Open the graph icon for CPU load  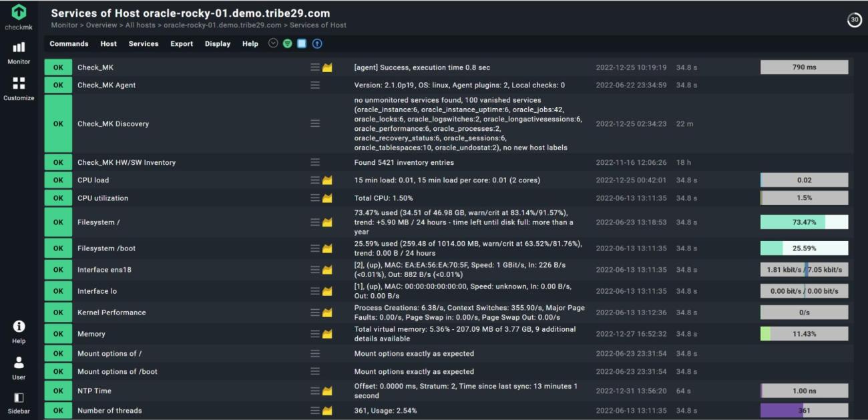[x=327, y=180]
